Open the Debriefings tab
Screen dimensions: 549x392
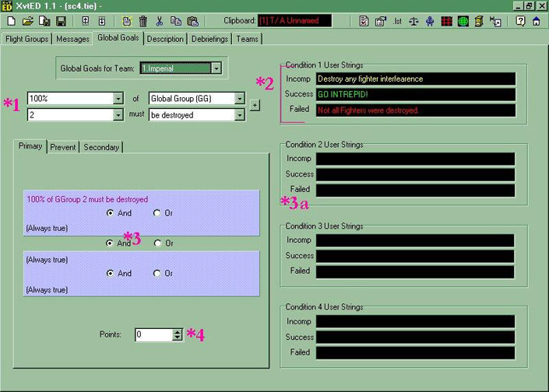209,39
